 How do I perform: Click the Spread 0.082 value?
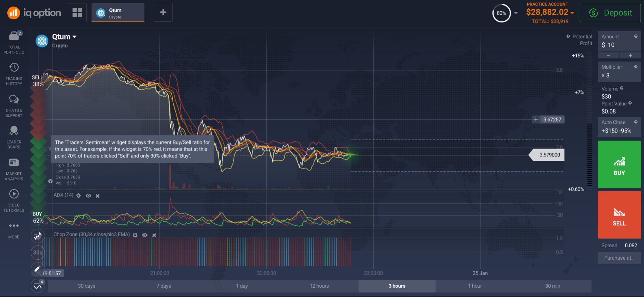point(631,246)
